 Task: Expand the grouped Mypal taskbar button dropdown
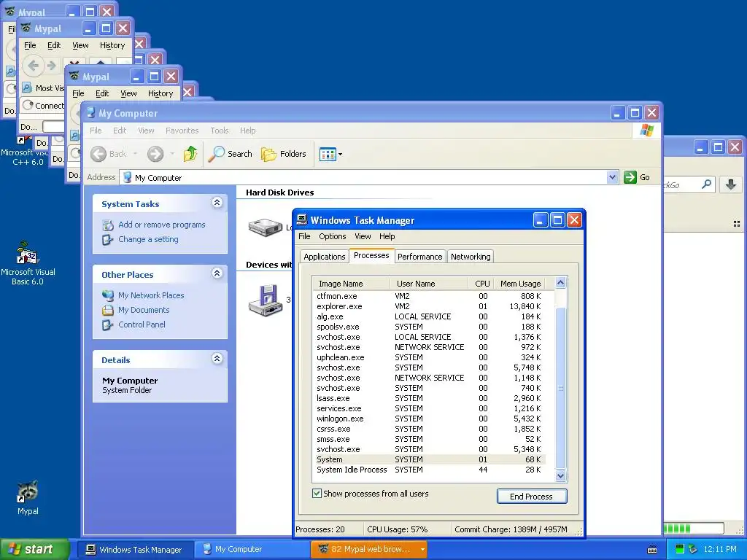422,550
